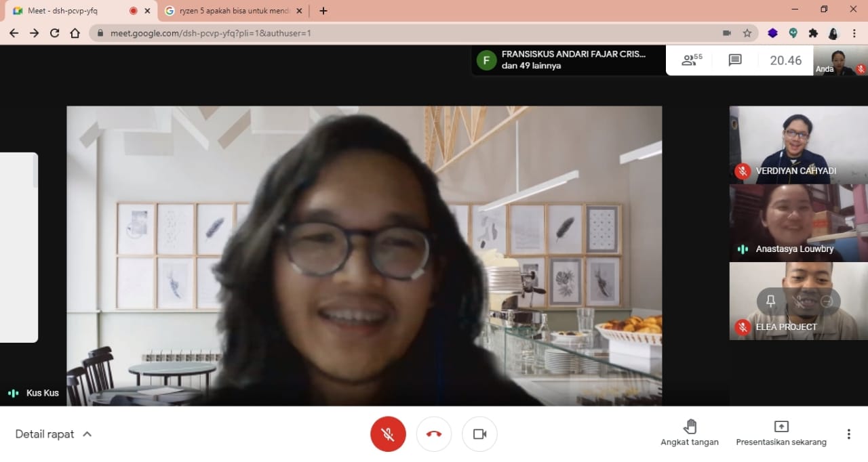Leave the call with the hang-up button
The image size is (868, 462).
pos(434,434)
